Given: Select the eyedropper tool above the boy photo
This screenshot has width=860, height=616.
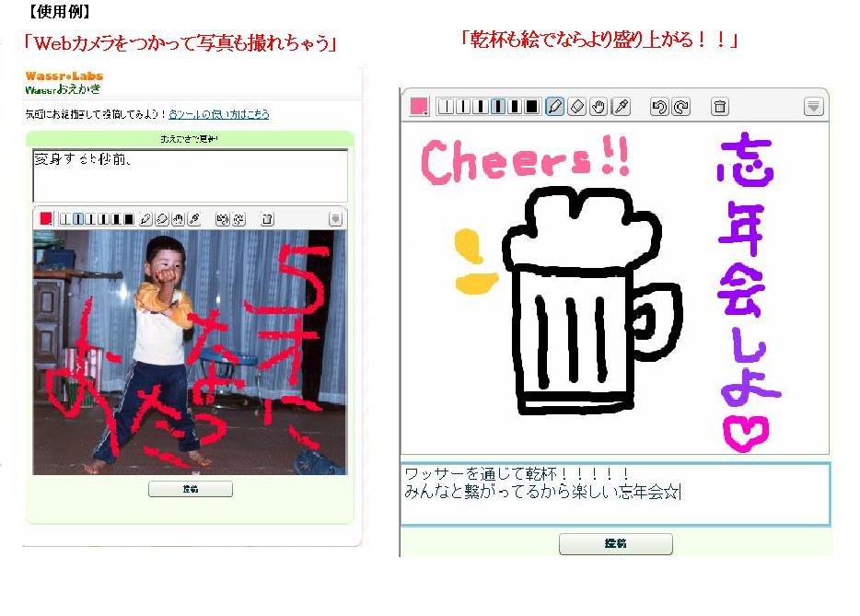Looking at the screenshot, I should [194, 219].
